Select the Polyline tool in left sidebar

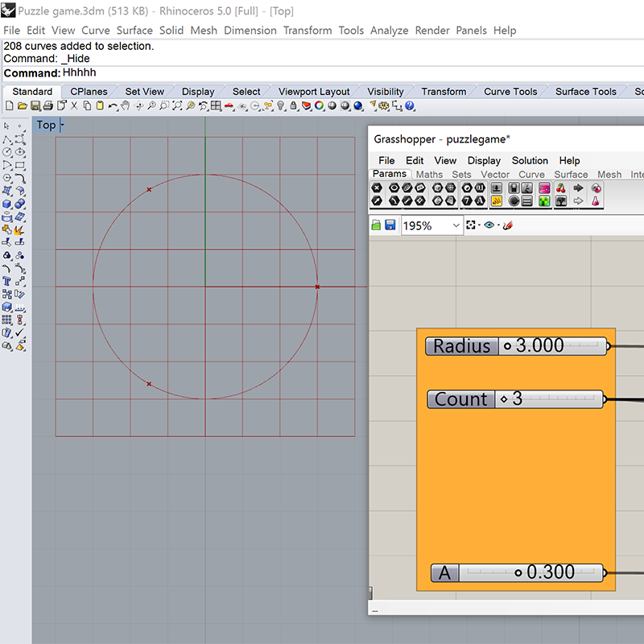7,139
